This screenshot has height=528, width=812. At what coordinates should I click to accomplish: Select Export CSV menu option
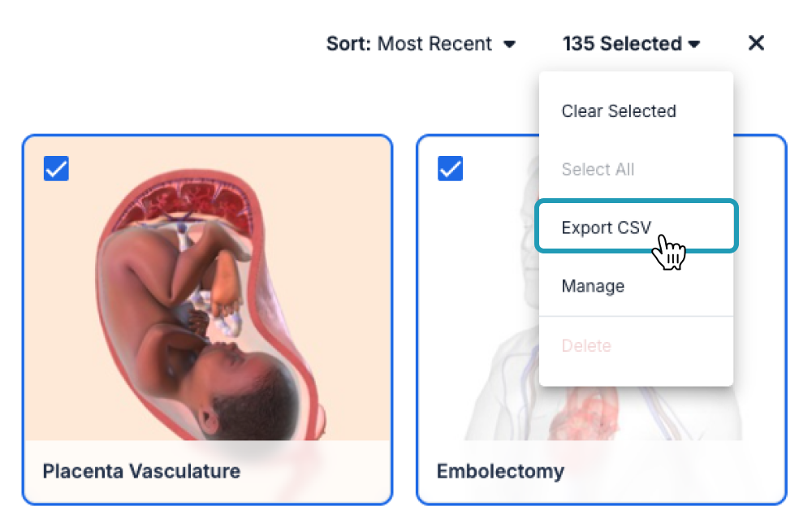coord(636,227)
